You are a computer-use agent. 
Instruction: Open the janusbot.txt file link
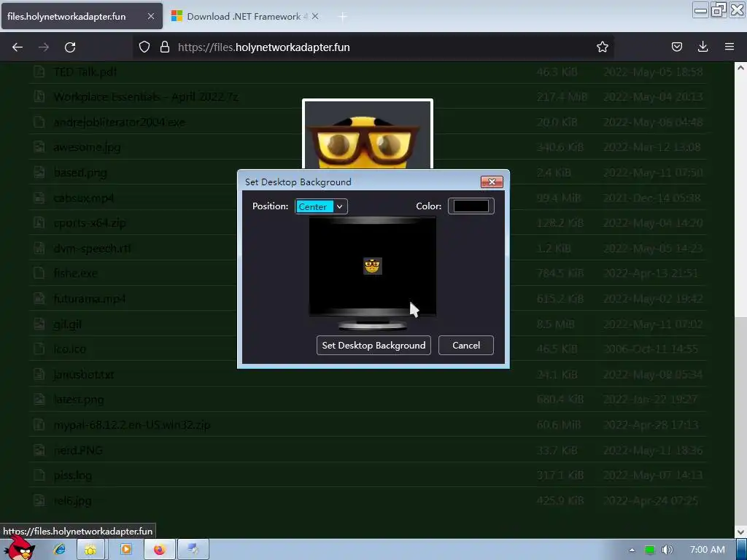[x=83, y=375]
